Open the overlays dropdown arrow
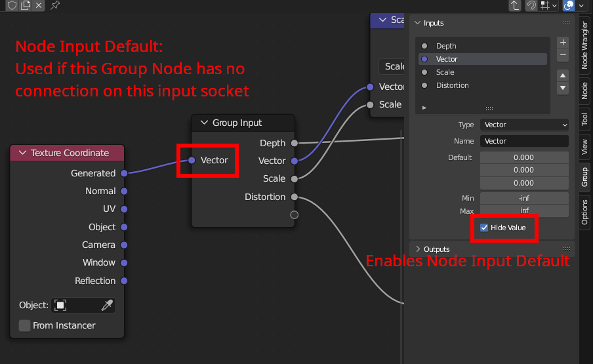Image resolution: width=593 pixels, height=364 pixels. (x=581, y=5)
